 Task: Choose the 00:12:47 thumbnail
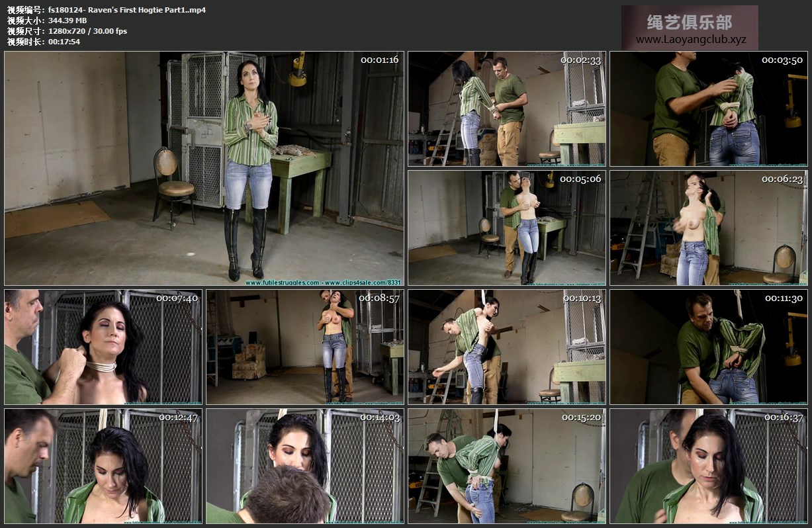coord(103,466)
